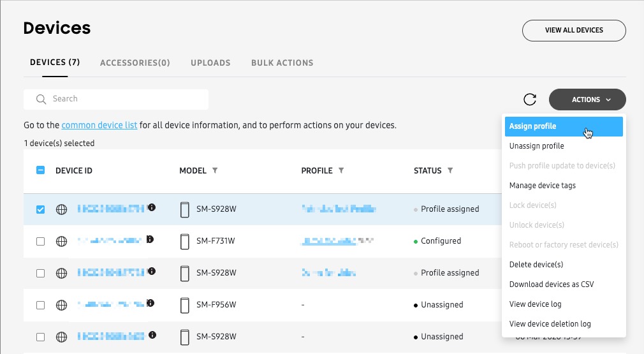Check the last SM-S928W Unassigned checkbox
Viewport: 644px width, 354px height.
pyautogui.click(x=40, y=337)
